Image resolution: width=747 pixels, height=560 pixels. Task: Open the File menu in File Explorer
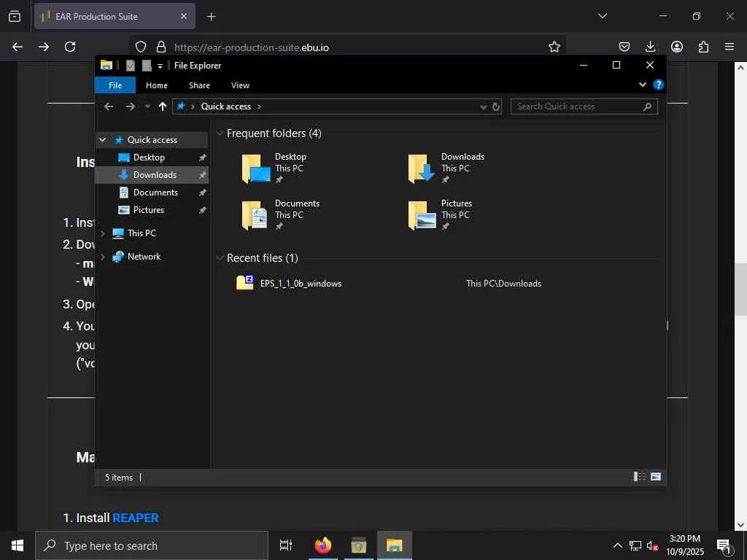click(115, 85)
